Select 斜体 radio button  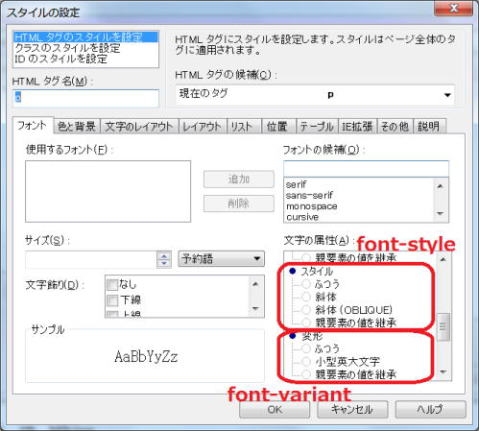[x=306, y=297]
